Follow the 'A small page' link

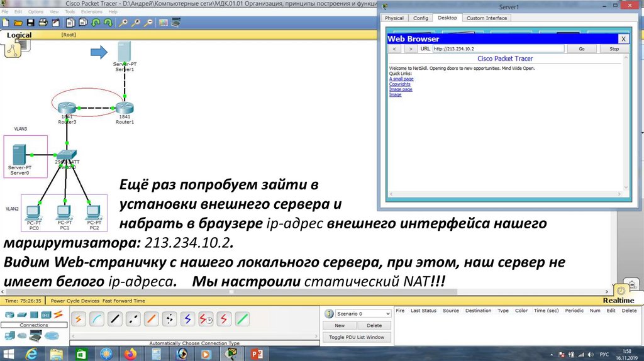[401, 79]
